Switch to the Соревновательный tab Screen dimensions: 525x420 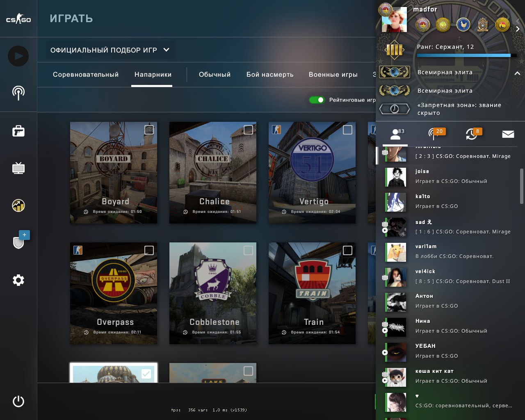(86, 75)
